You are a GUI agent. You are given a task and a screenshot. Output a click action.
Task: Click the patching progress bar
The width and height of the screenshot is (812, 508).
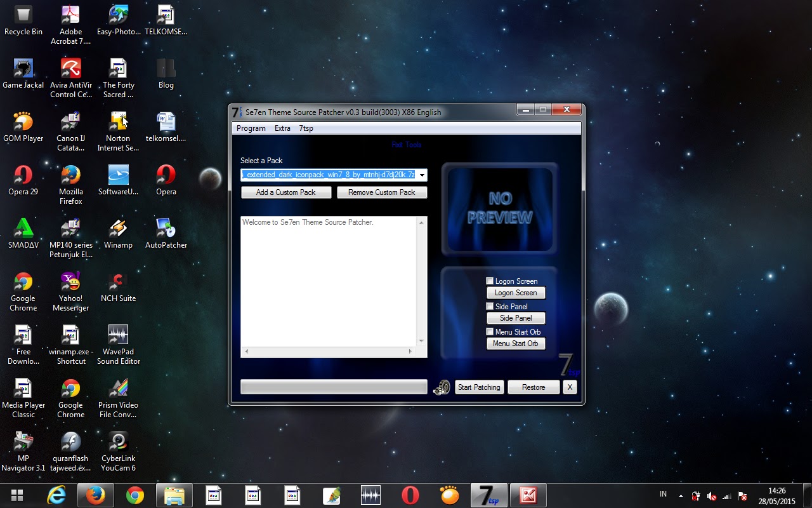coord(334,387)
